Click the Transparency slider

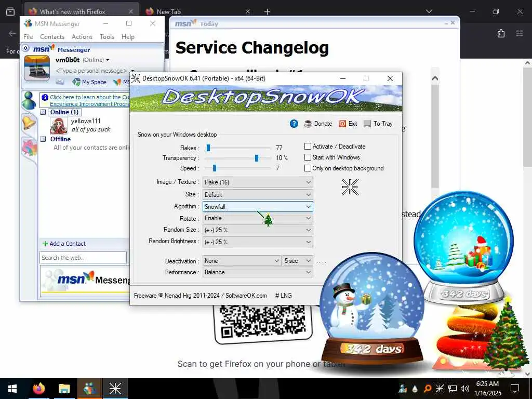click(239, 158)
